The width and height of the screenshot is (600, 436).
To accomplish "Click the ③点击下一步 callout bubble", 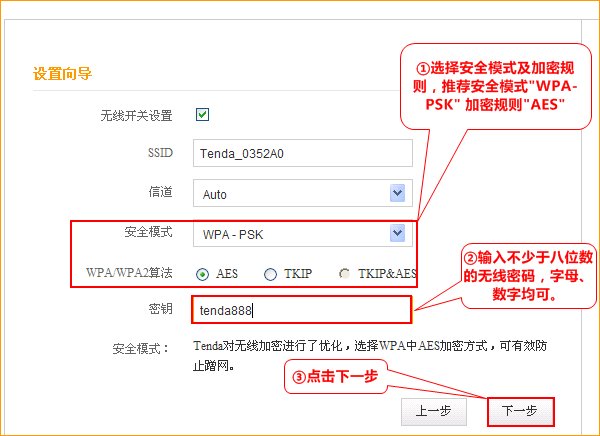I will 336,377.
